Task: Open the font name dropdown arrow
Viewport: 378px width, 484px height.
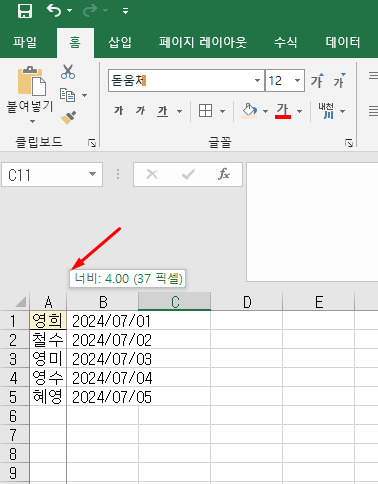Action: coord(257,80)
